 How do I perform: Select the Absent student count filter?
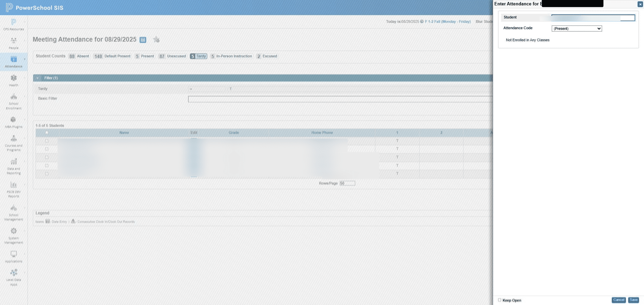click(x=79, y=56)
